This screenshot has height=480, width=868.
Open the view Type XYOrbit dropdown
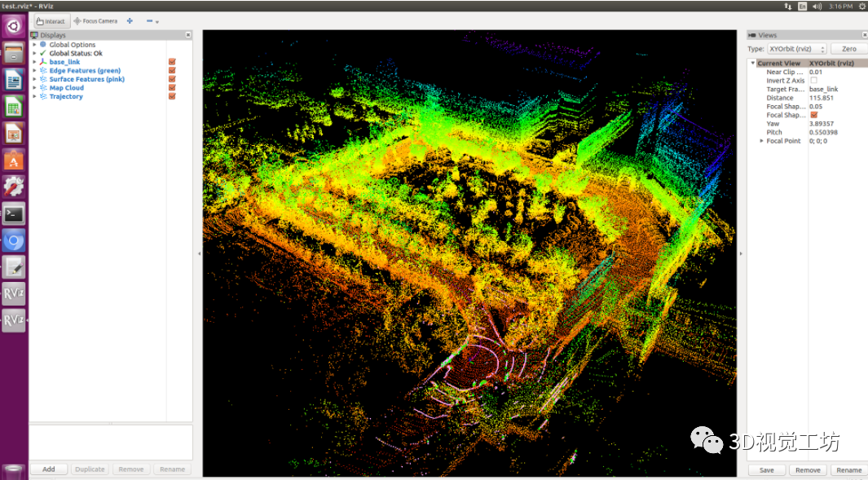(x=796, y=49)
